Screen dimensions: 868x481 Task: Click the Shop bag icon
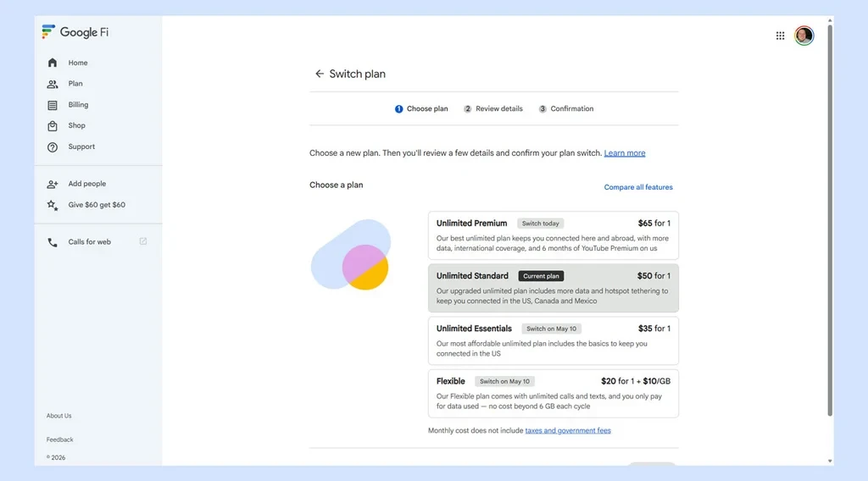point(52,126)
